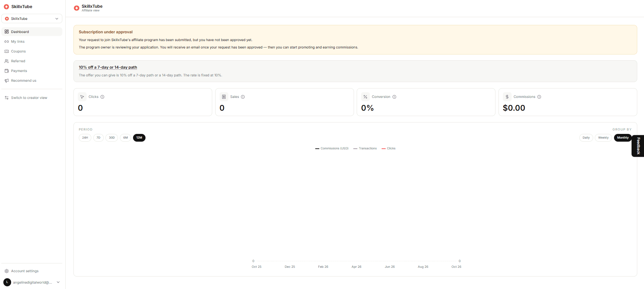Open the SkillxTube program selector dropdown

pyautogui.click(x=32, y=19)
